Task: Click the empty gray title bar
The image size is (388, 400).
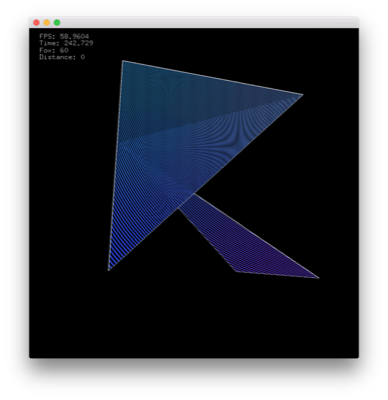Action: pyautogui.click(x=207, y=23)
